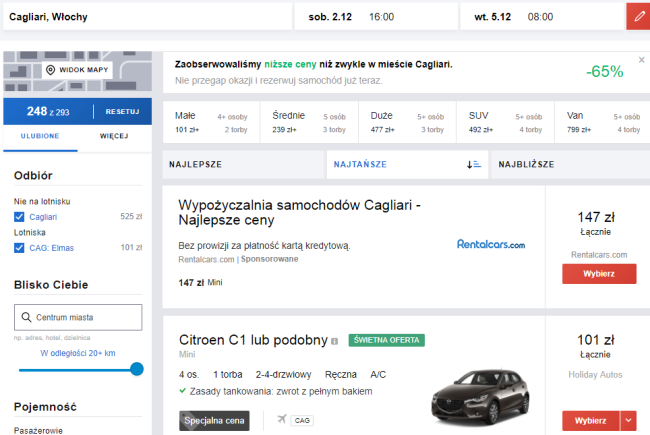Toggle the CAG: Elmas airport checkbox
Viewport: 650px width, 435px height.
[19, 248]
